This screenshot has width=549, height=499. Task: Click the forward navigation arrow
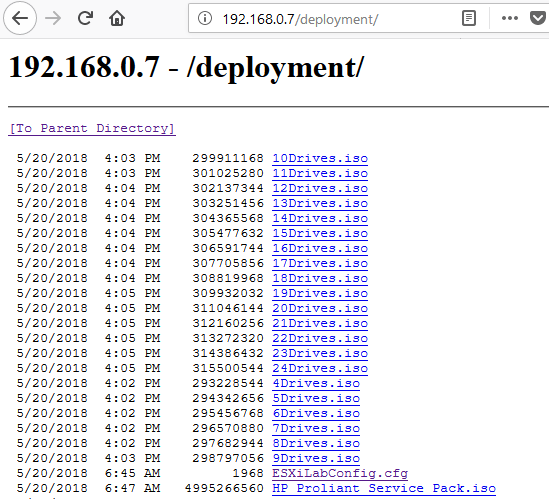pyautogui.click(x=53, y=18)
